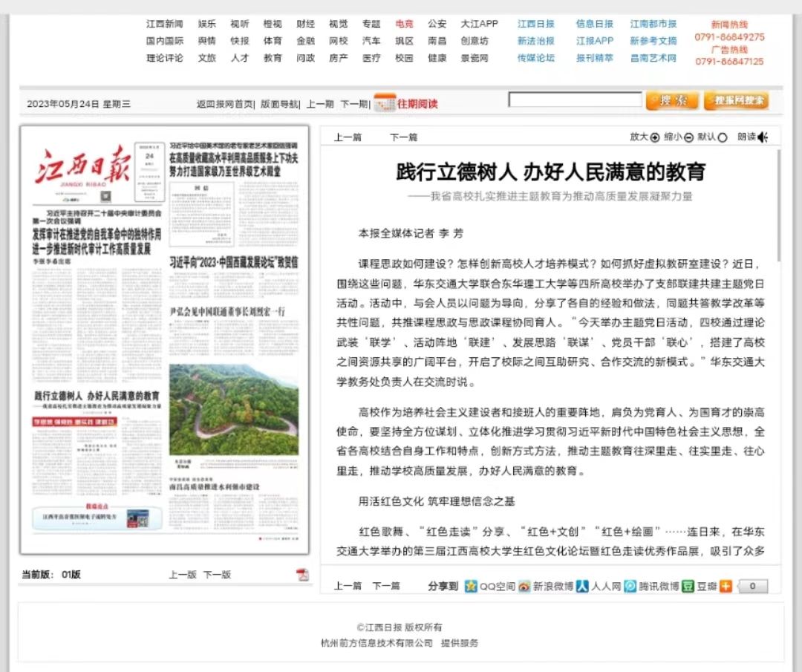Open the 健康 navigation item

point(437,58)
